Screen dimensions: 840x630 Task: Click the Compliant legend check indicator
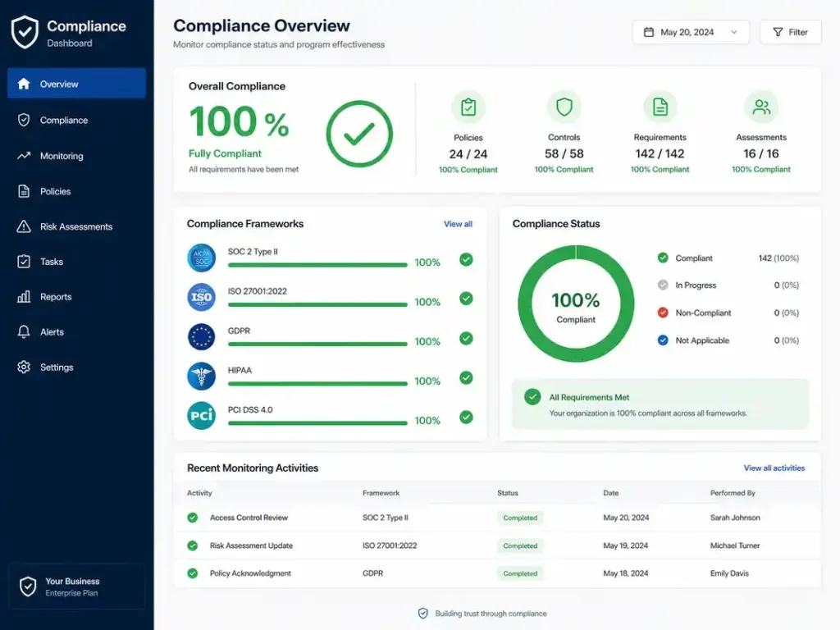(663, 258)
